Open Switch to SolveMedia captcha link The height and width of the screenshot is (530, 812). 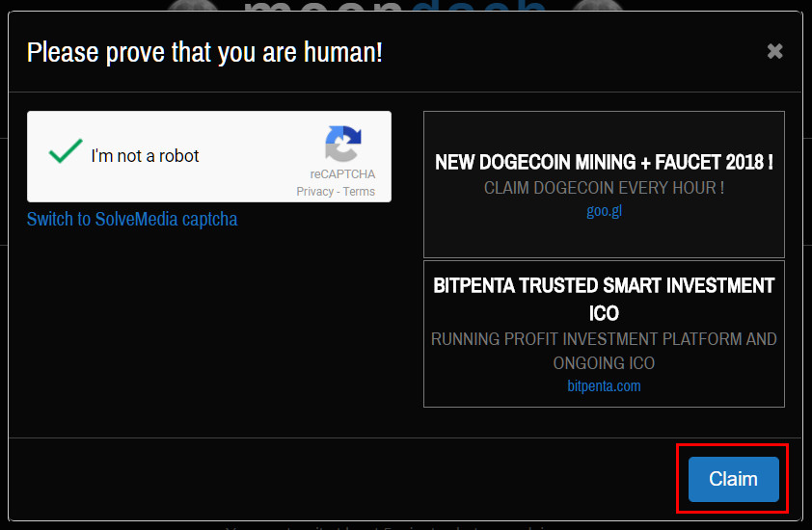coord(132,219)
